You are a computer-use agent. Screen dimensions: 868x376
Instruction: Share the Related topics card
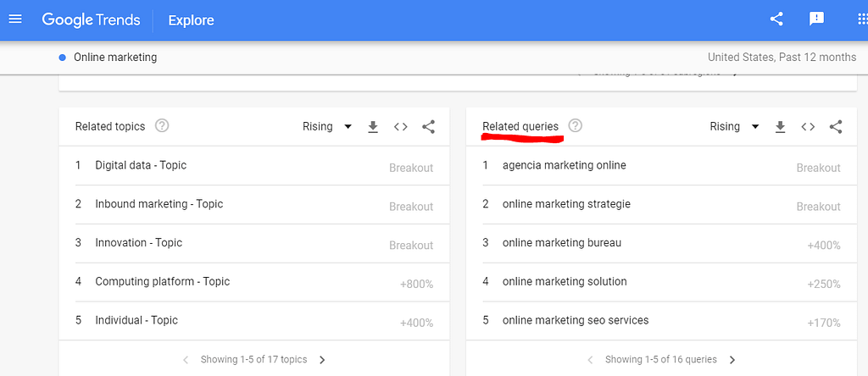point(428,127)
